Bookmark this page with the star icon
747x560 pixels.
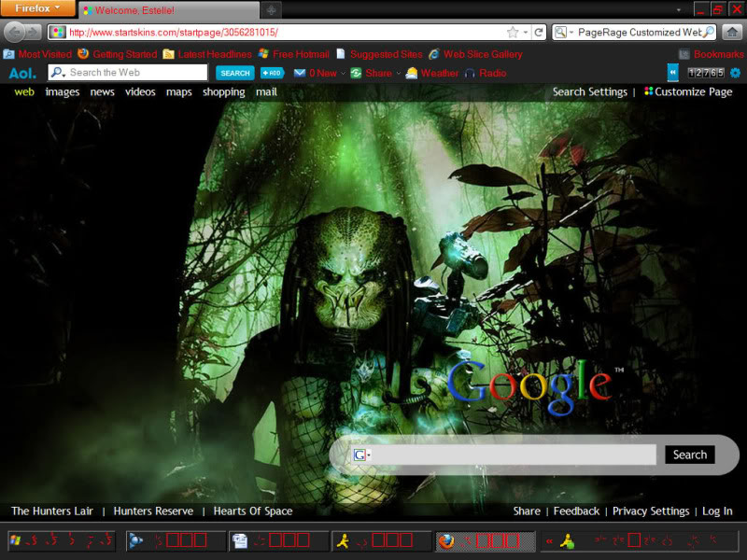(x=513, y=33)
